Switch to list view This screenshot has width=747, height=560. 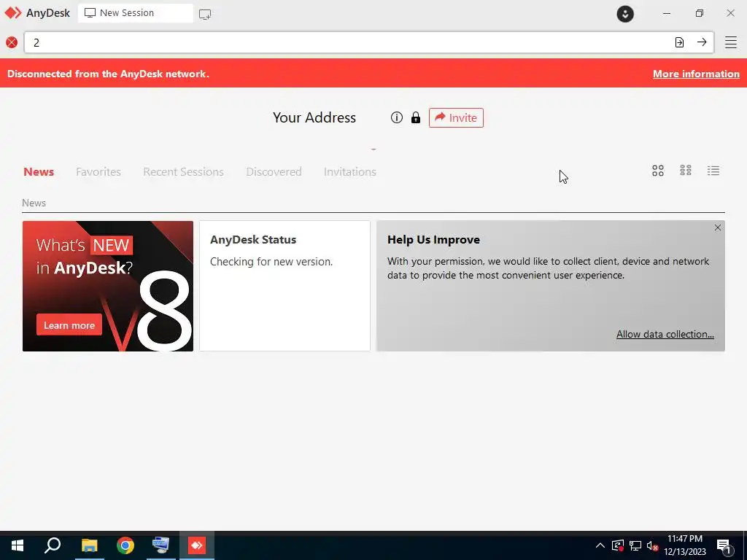pos(713,171)
